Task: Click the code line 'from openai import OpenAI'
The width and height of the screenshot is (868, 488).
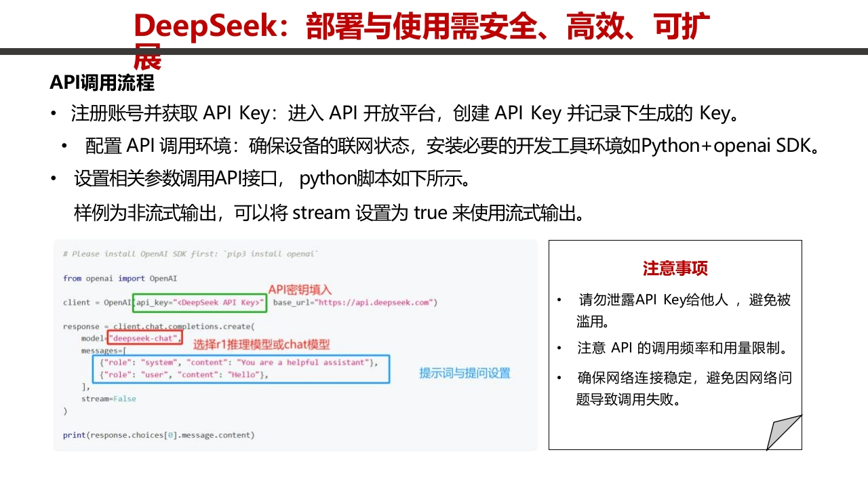Action: pos(120,278)
